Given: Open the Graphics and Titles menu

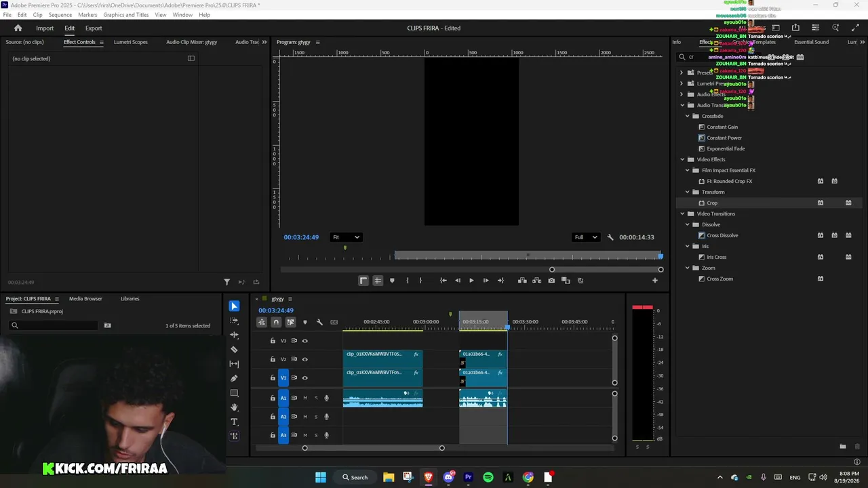Looking at the screenshot, I should tap(126, 15).
